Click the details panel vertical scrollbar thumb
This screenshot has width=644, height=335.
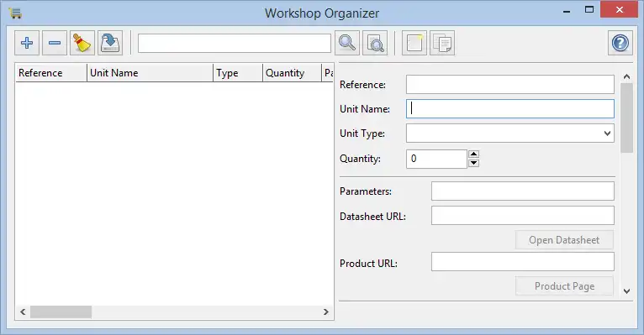pyautogui.click(x=626, y=118)
